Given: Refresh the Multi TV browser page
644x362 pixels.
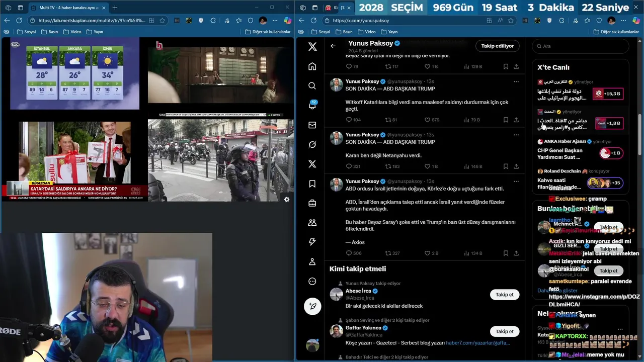Looking at the screenshot, I should click(19, 21).
